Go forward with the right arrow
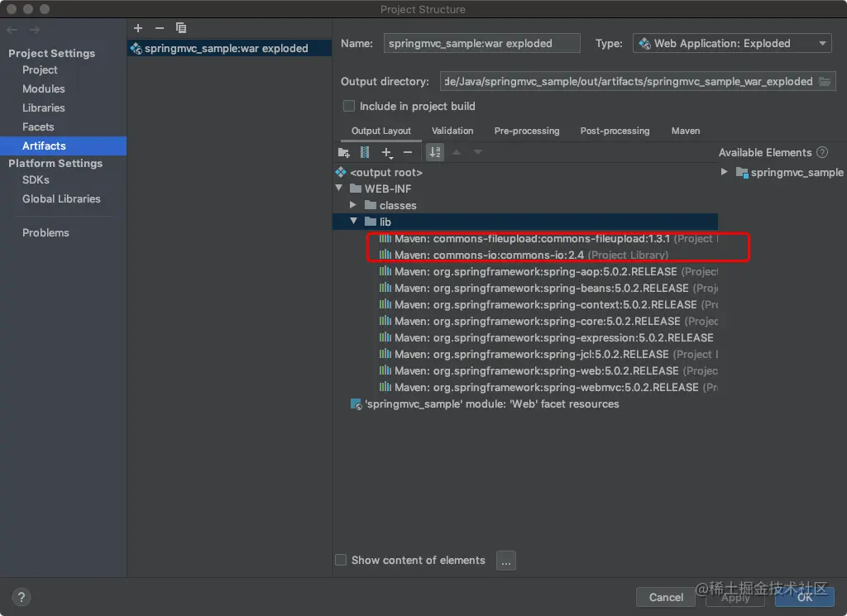Image resolution: width=847 pixels, height=616 pixels. tap(34, 30)
